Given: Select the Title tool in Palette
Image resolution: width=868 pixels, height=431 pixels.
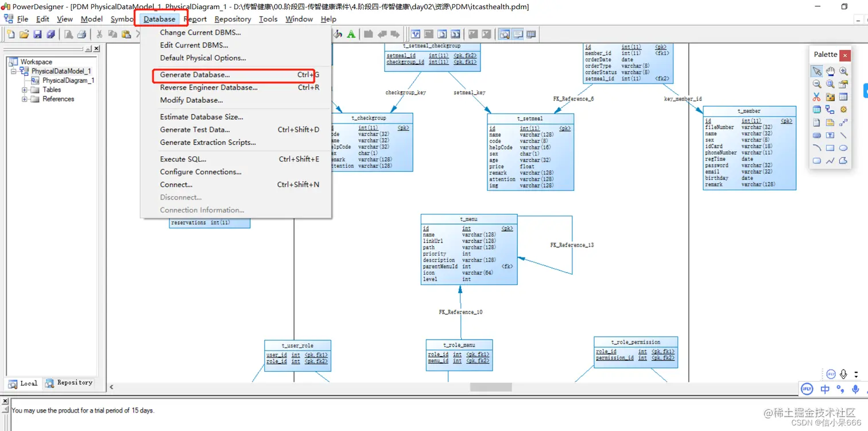Looking at the screenshot, I should tap(816, 136).
